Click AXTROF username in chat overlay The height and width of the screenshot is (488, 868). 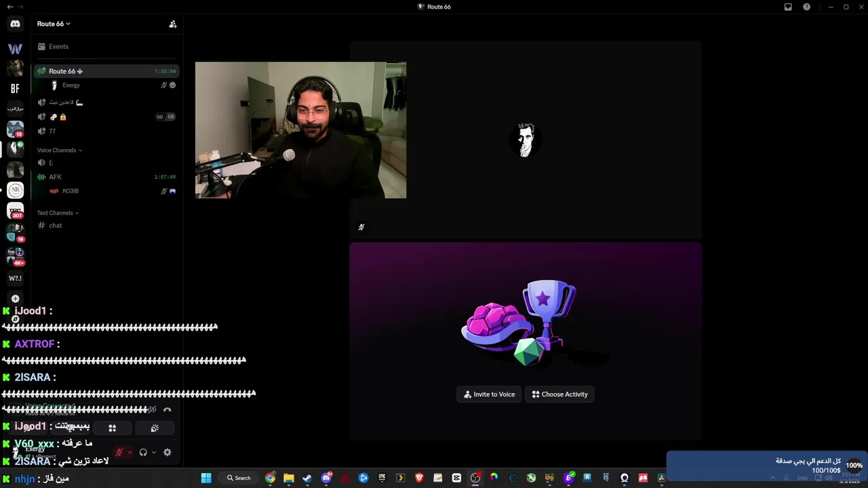[x=35, y=344]
